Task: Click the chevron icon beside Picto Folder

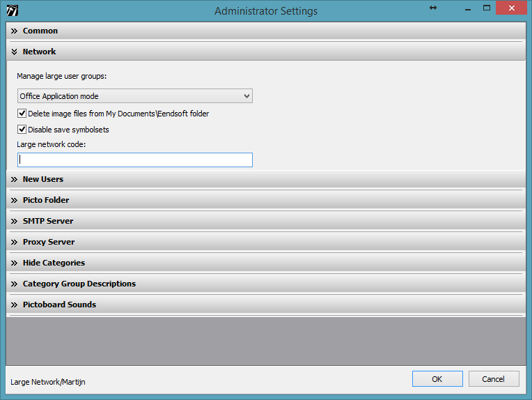Action: point(14,200)
